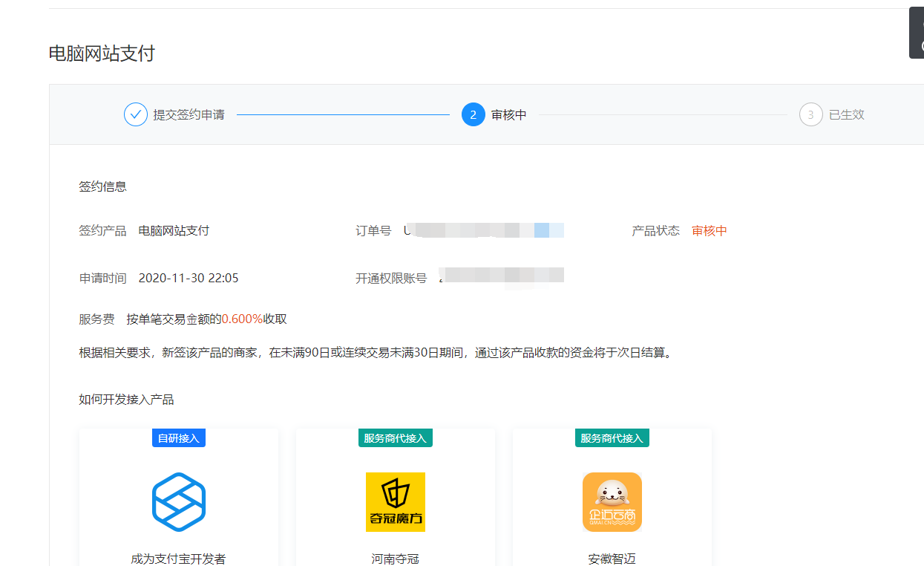
Task: Open the 河南夺冠 provider name
Action: 396,559
